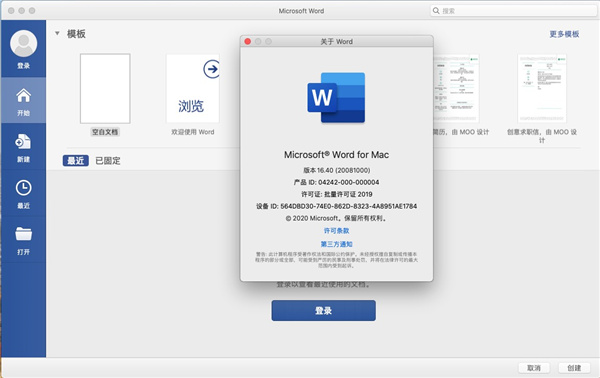600x378 pixels.
Task: Click the 空白文档 label
Action: (105, 132)
